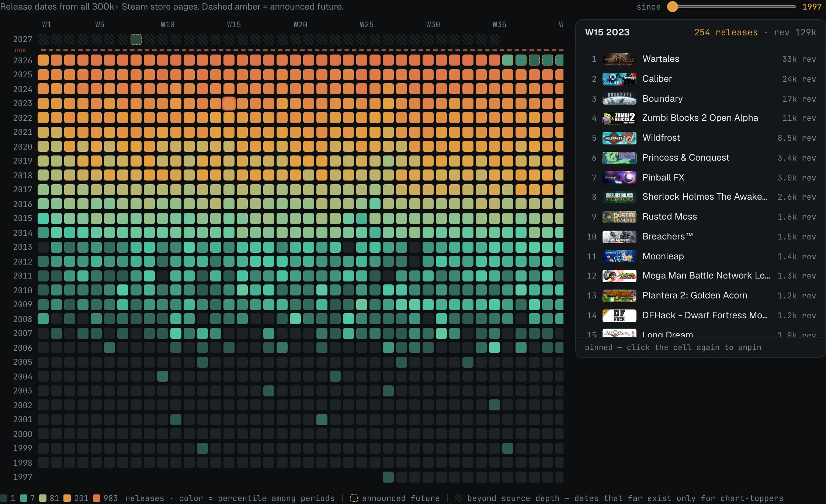
Task: Open Zumbi Blocks 2 Open Alpha thumbnail
Action: (x=619, y=118)
